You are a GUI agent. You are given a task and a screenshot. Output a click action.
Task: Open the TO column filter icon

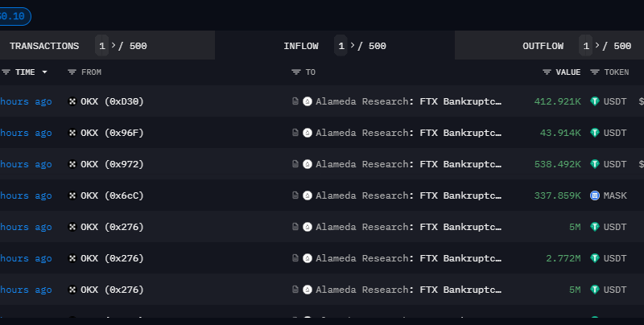tap(296, 72)
